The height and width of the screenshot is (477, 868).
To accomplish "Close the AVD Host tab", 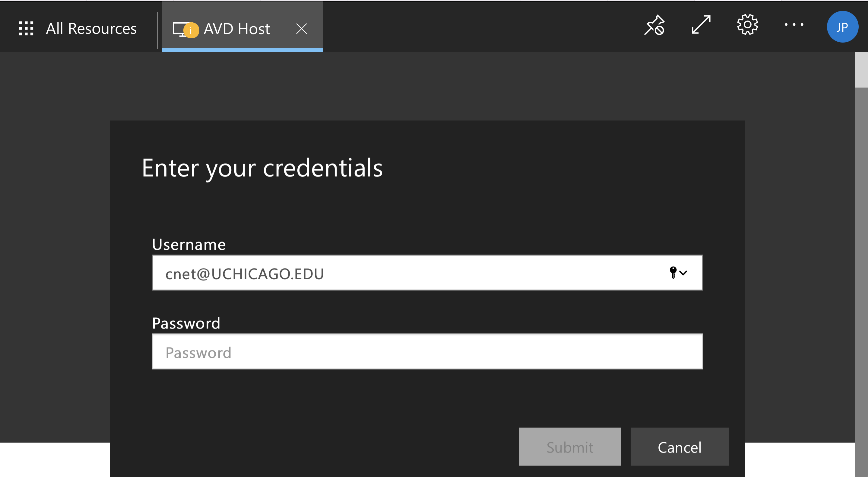I will point(301,29).
